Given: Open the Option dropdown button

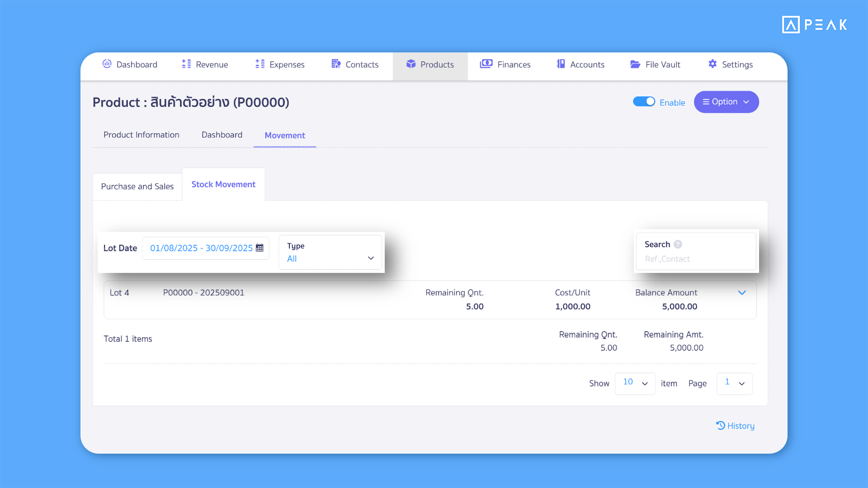Looking at the screenshot, I should click(x=726, y=102).
